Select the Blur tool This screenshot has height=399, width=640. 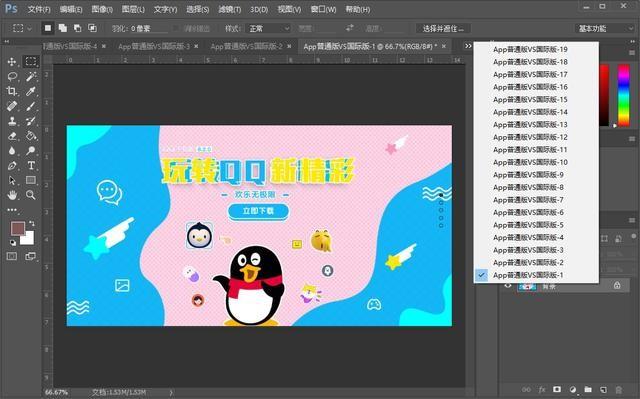pyautogui.click(x=12, y=151)
